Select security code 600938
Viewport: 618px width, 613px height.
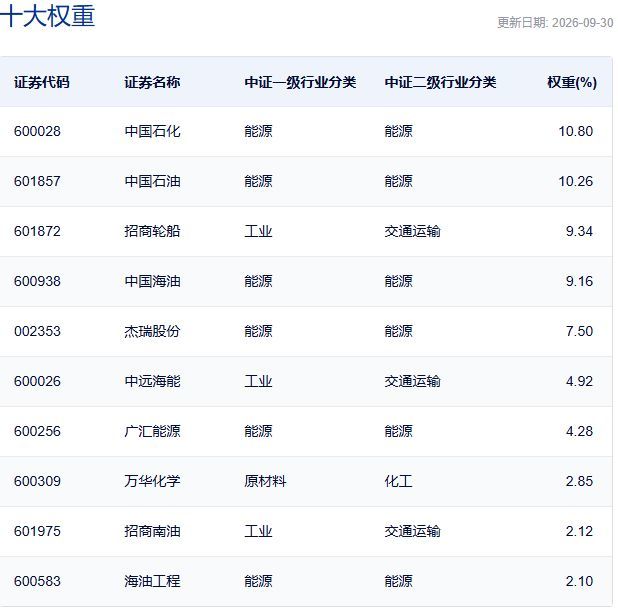(x=37, y=281)
